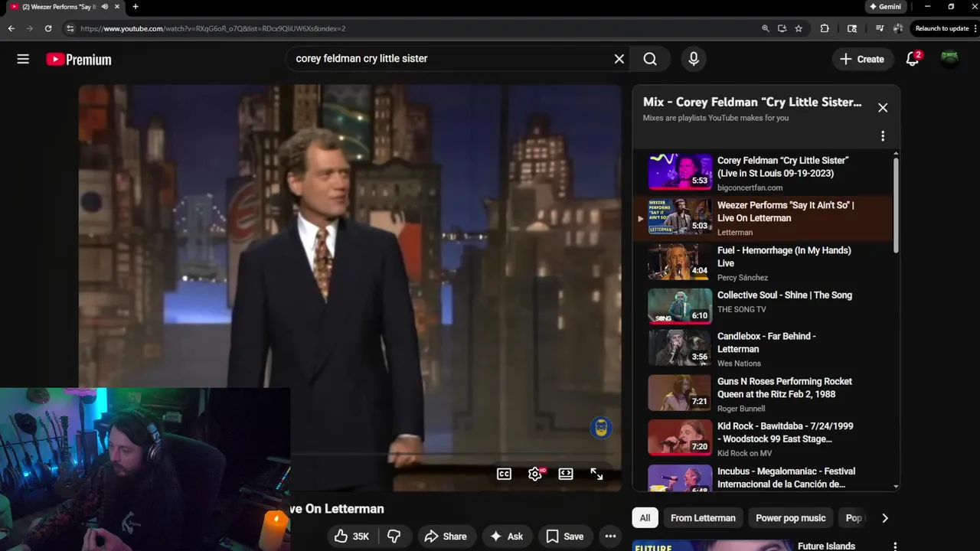Close the Weezer Performs tab
The height and width of the screenshot is (551, 980).
click(x=117, y=7)
